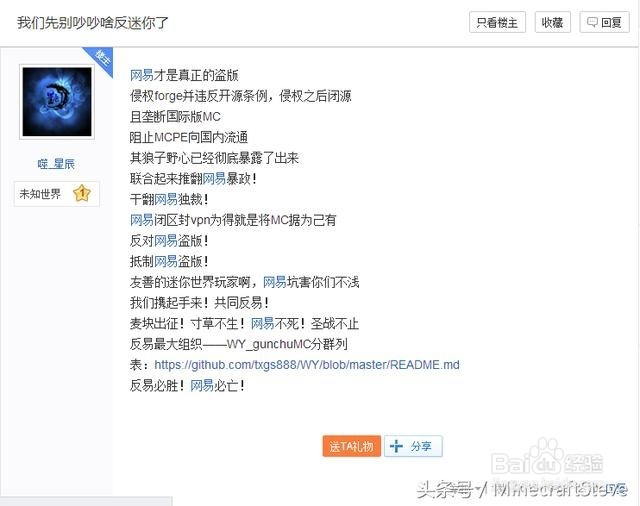Click the plus icon on 分享 button
The image size is (640, 506).
[396, 446]
